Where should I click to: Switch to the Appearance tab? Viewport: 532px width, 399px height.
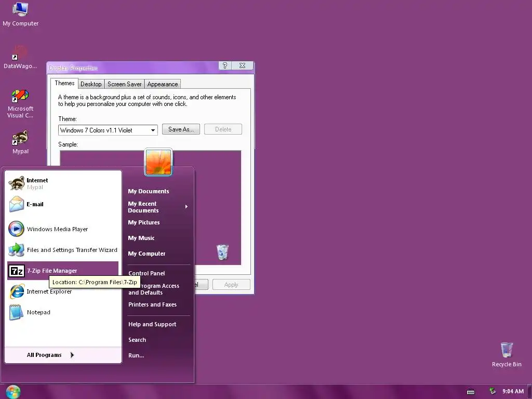tap(163, 84)
